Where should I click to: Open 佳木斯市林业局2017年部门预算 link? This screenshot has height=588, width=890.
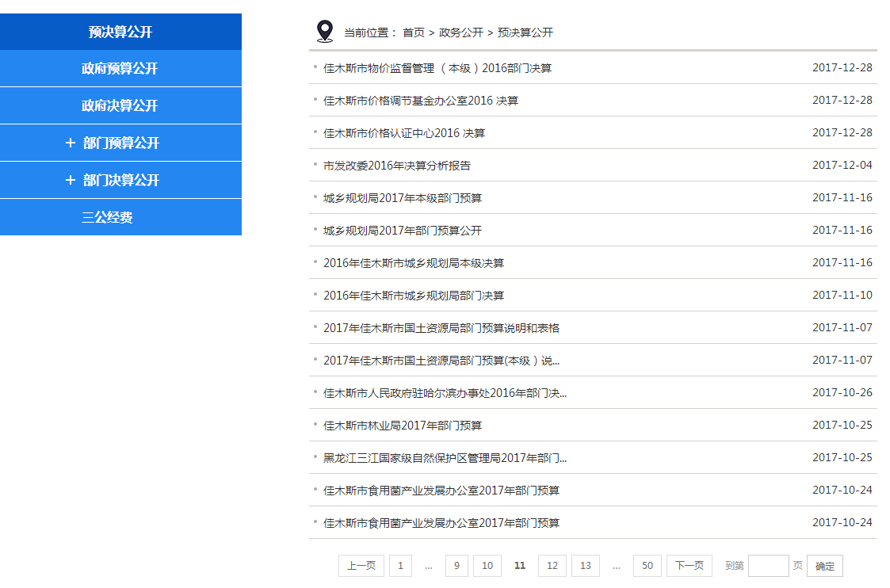(402, 426)
